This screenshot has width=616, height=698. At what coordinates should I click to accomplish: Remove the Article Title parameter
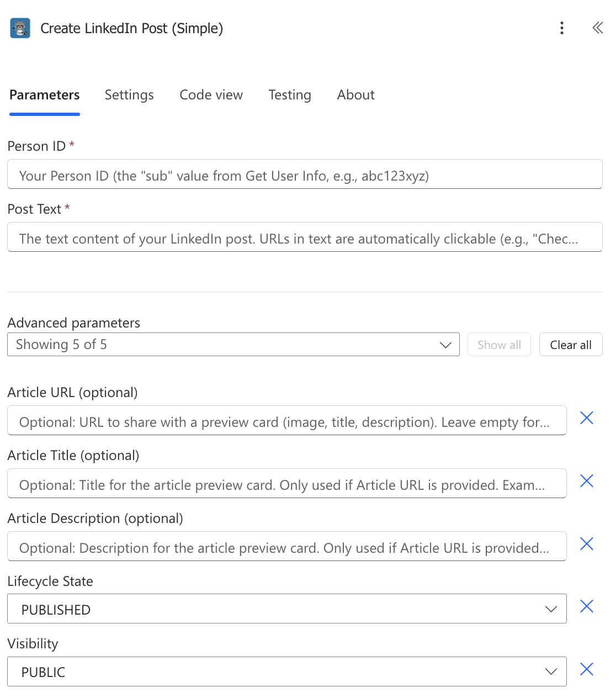pos(587,481)
